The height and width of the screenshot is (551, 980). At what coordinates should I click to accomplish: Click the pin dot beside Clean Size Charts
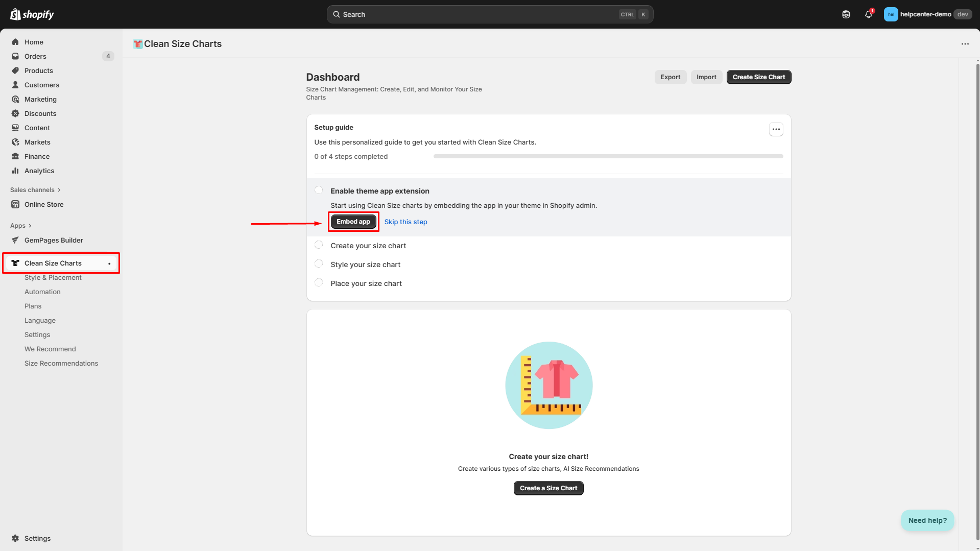(109, 263)
